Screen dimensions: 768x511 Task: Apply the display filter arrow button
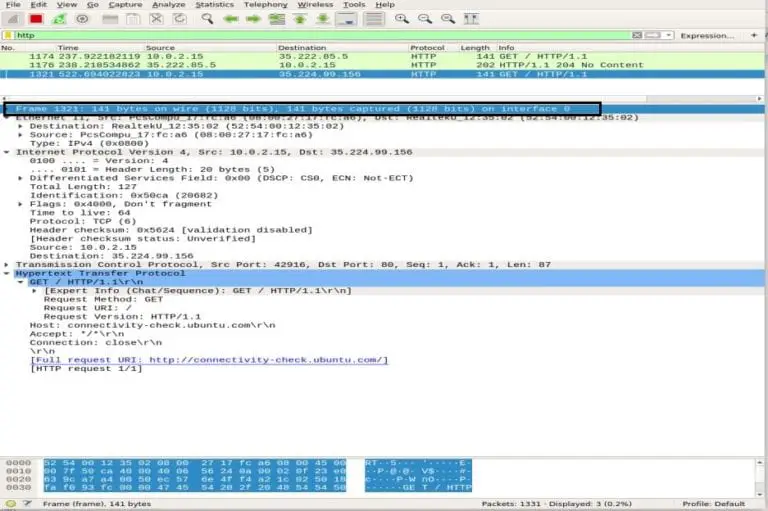(x=652, y=35)
